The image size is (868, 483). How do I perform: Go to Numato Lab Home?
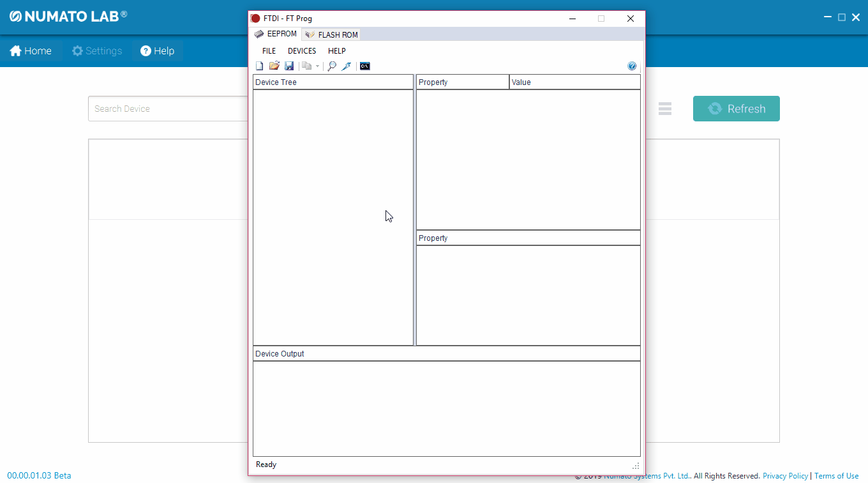(x=31, y=51)
